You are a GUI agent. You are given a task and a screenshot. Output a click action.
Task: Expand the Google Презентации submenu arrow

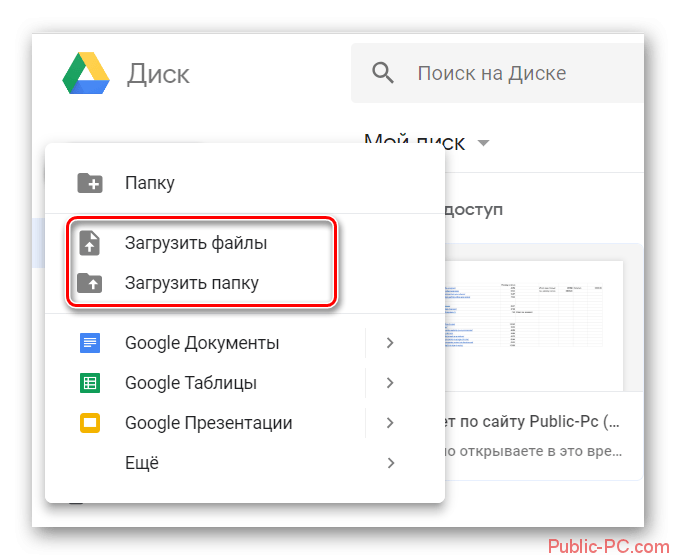coord(390,423)
